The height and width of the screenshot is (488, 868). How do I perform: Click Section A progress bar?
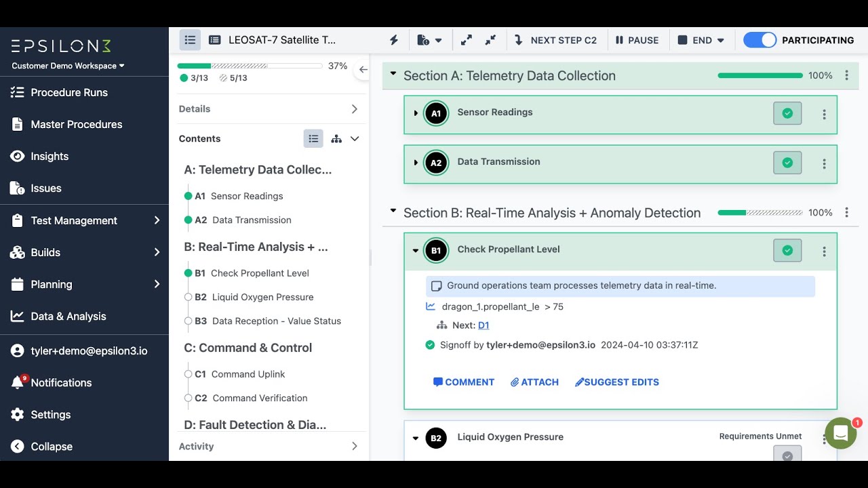759,75
